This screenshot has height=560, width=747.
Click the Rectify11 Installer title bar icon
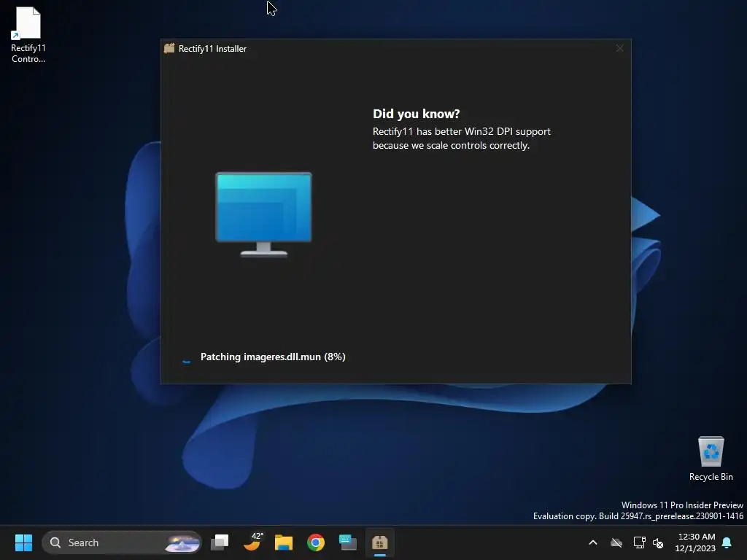pos(169,48)
